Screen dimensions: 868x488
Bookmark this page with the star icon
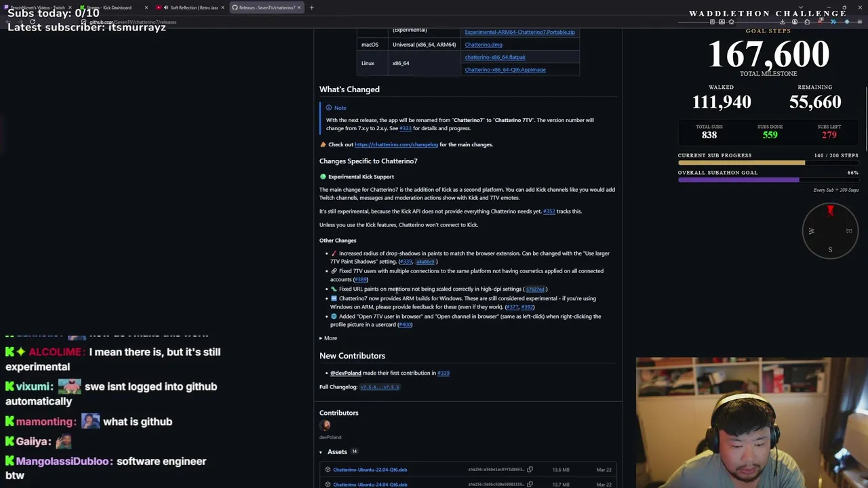(731, 22)
